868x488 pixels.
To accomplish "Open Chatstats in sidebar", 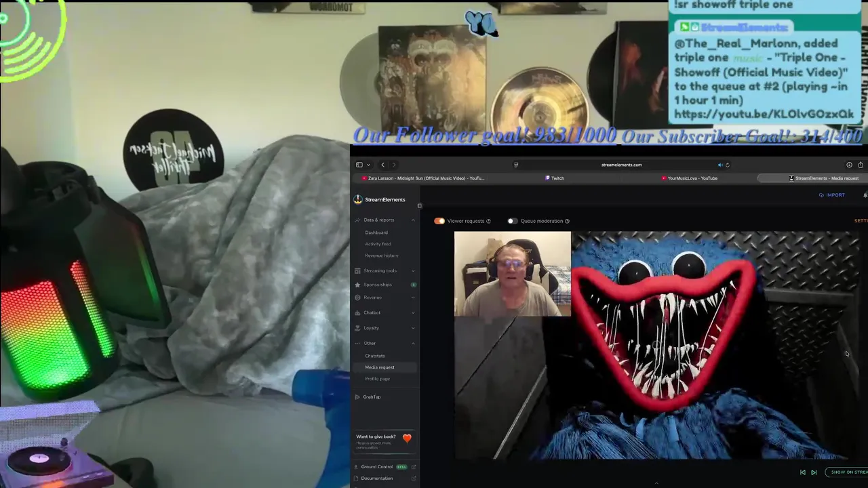I will 375,356.
